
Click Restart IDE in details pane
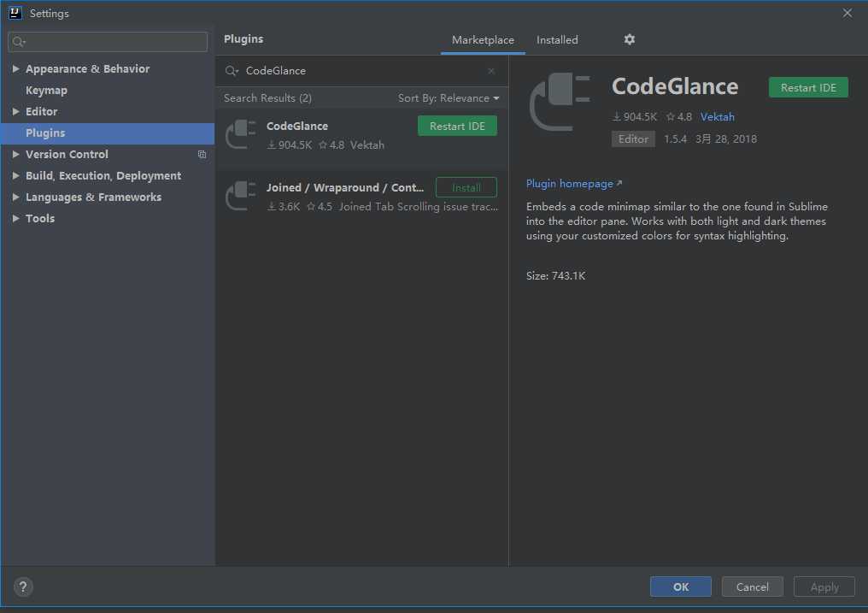[808, 87]
